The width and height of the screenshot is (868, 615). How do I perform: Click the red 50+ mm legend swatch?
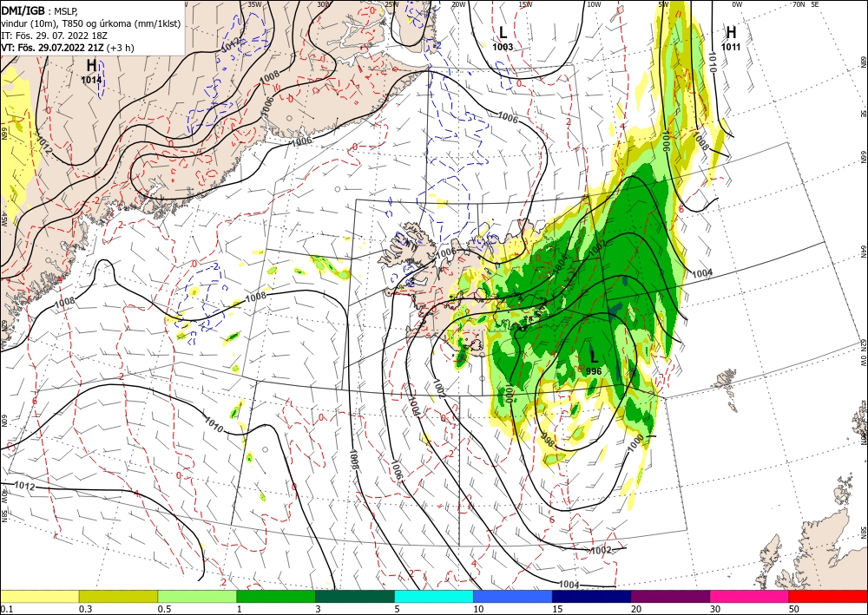point(828,596)
